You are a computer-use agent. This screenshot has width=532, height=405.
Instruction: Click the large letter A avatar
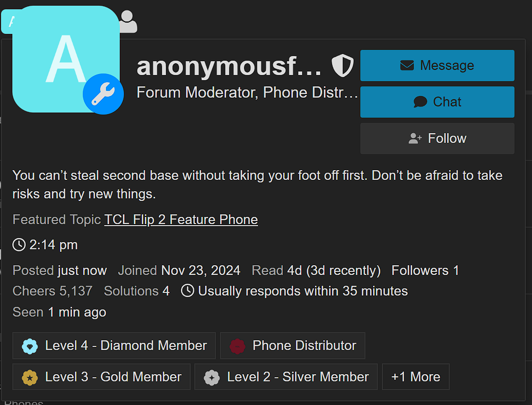(66, 59)
